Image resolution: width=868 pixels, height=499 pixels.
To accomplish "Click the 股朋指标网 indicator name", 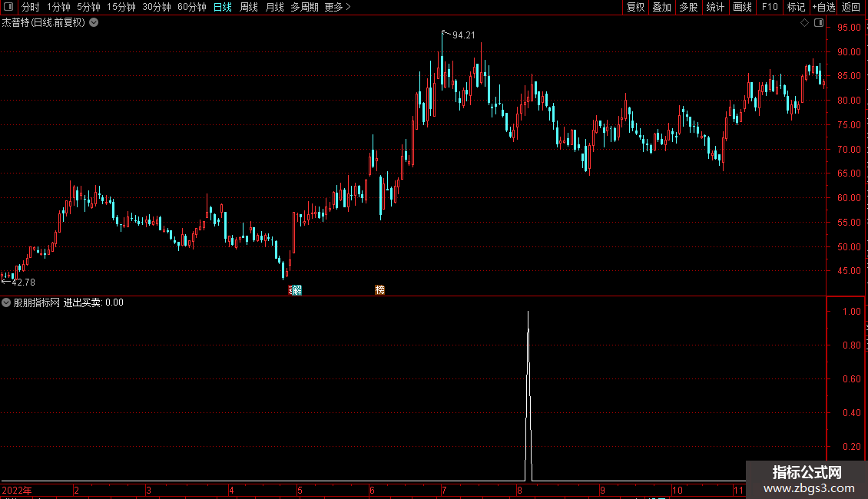I will click(x=37, y=302).
